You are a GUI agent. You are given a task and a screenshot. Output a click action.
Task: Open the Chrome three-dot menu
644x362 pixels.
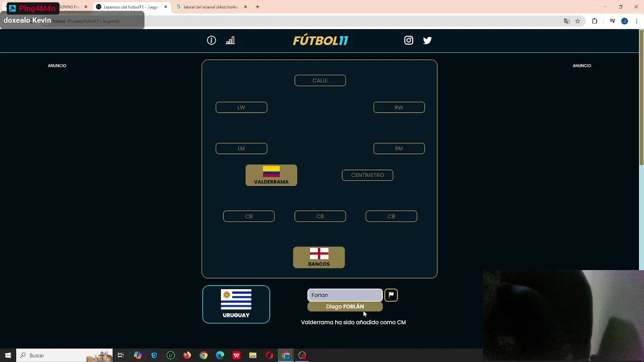[636, 21]
